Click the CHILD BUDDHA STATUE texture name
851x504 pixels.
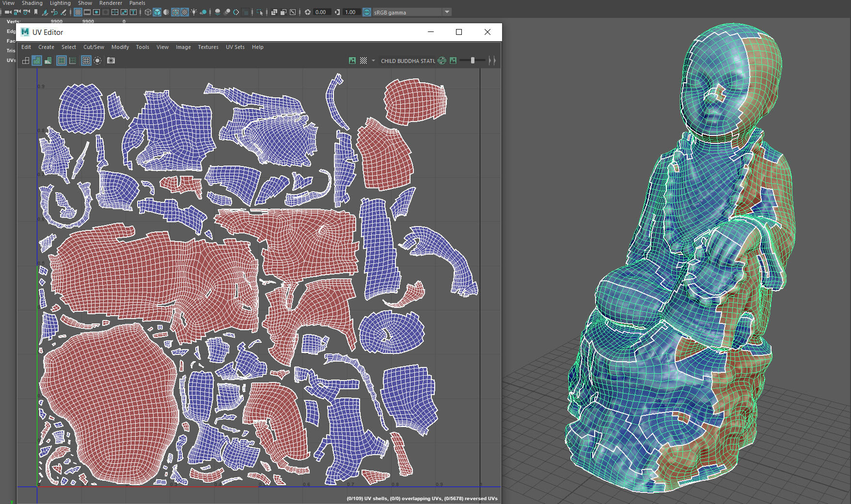pyautogui.click(x=408, y=61)
